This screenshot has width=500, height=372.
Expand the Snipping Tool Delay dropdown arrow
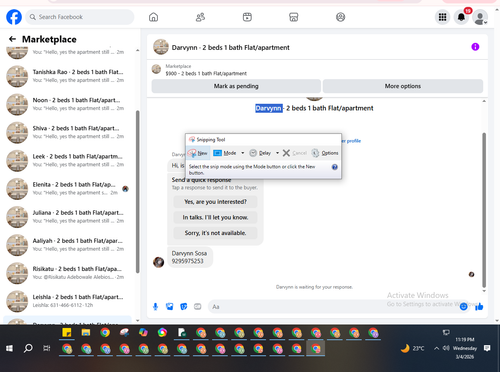(277, 153)
